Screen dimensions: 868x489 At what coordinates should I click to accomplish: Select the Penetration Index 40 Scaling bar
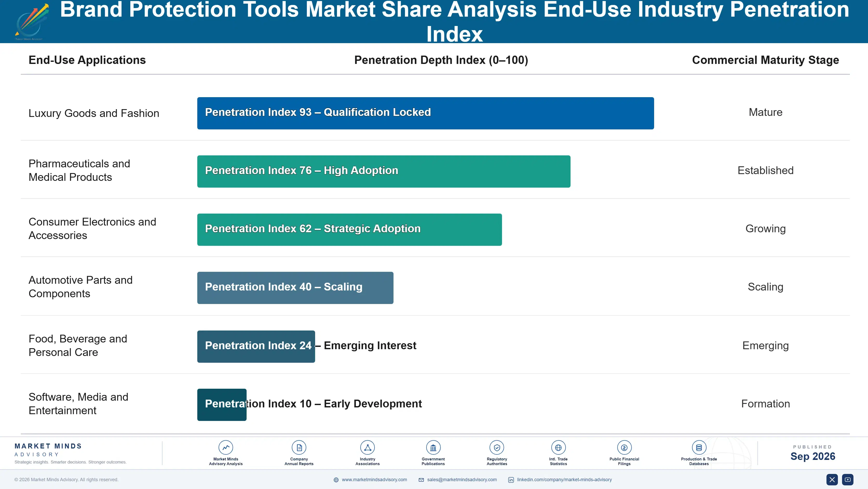click(295, 288)
